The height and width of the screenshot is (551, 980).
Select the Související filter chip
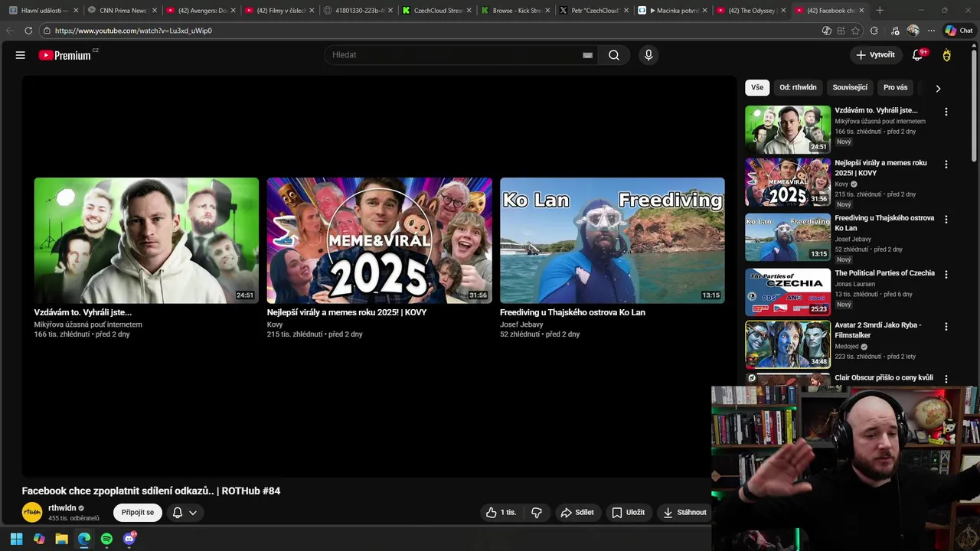[x=850, y=87]
